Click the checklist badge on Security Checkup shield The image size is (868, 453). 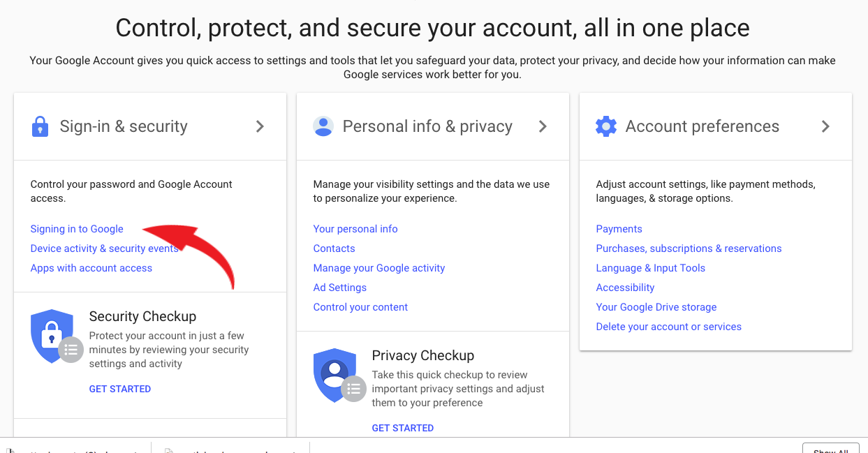click(71, 350)
